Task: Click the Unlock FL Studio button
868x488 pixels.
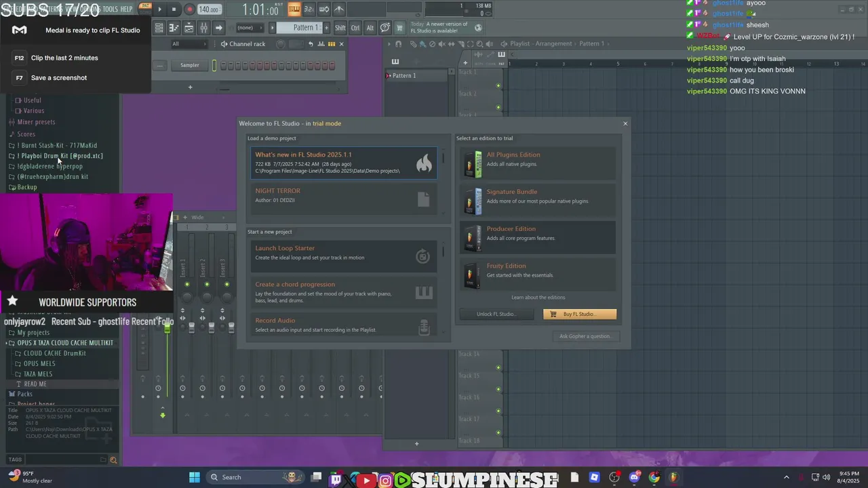Action: point(496,314)
